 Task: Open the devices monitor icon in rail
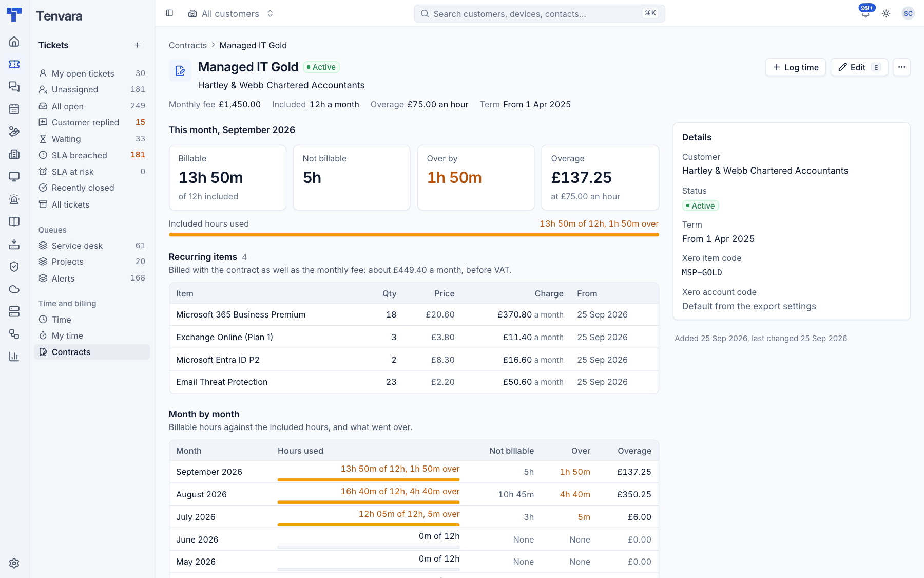pyautogui.click(x=14, y=177)
